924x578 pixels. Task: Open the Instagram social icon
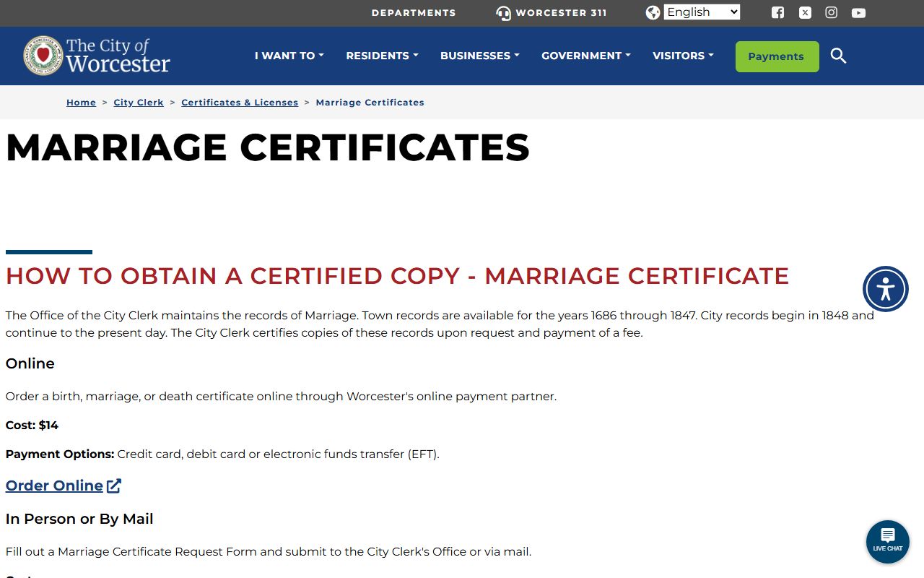[832, 12]
